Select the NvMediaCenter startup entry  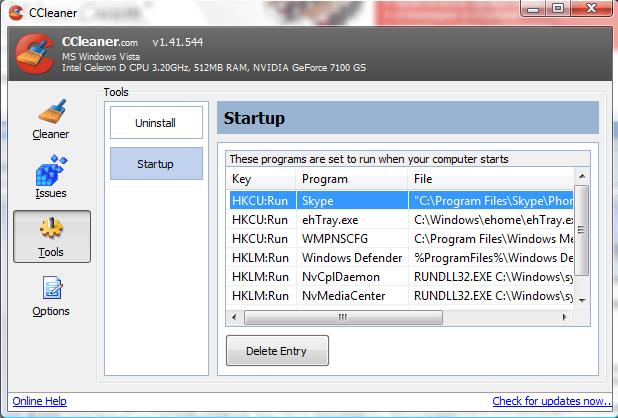pos(400,295)
